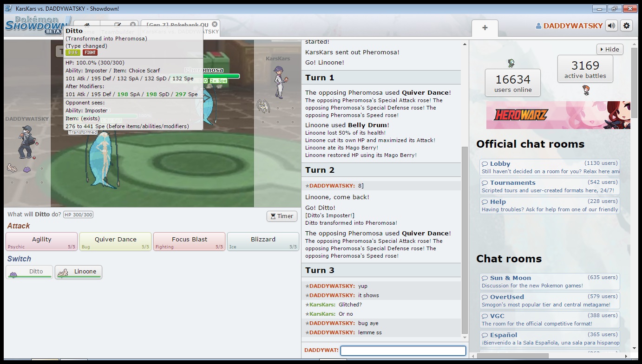Open a new room with plus tab

485,28
